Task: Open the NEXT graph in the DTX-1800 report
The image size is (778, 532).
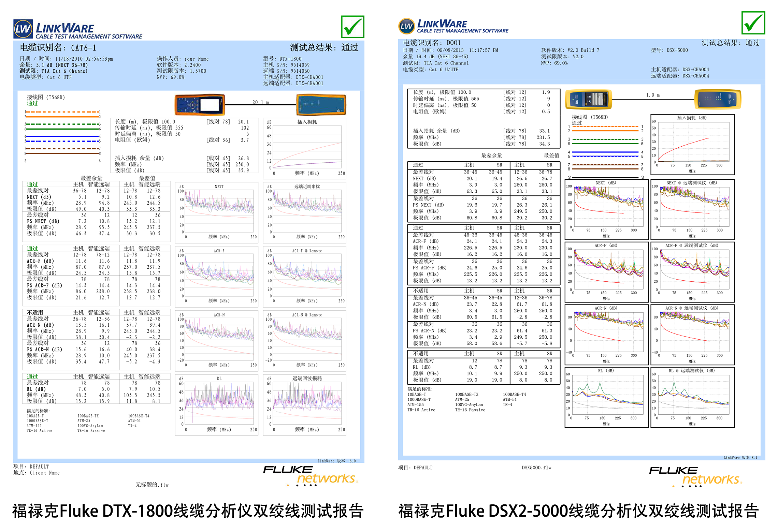Action: [217, 212]
